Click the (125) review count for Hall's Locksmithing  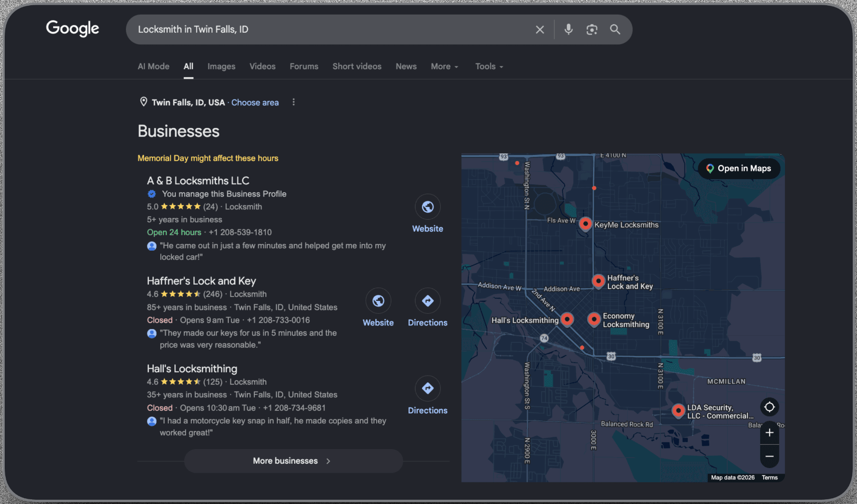click(213, 382)
